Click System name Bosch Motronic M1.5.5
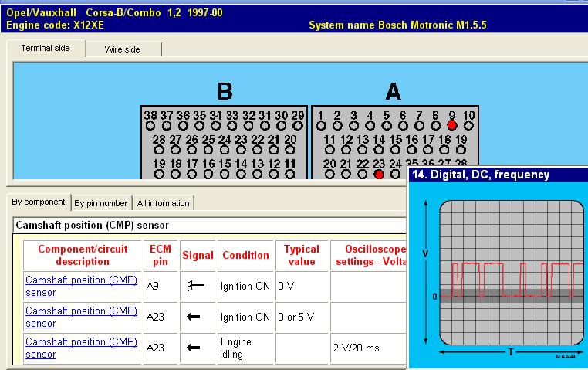The height and width of the screenshot is (370, 588). [397, 25]
